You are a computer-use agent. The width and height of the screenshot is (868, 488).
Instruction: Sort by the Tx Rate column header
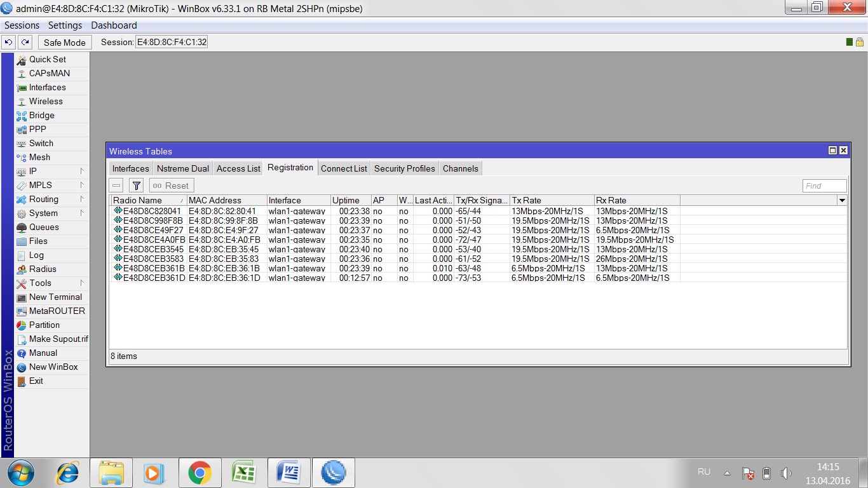(x=552, y=200)
